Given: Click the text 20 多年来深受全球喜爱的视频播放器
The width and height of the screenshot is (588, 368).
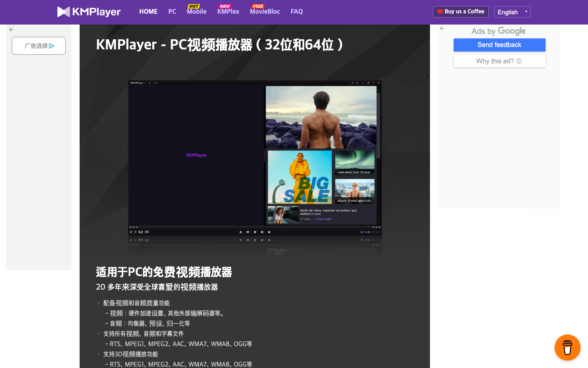Looking at the screenshot, I should [157, 287].
